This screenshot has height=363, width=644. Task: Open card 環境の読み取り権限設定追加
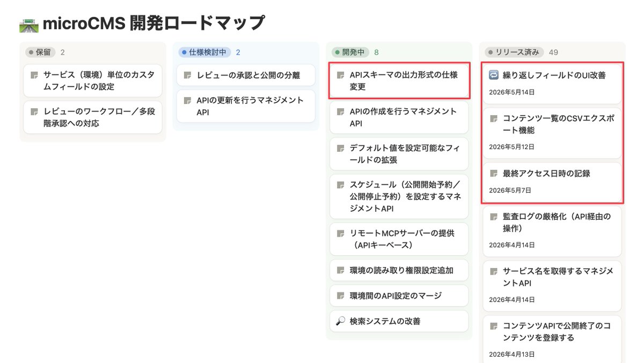coord(399,270)
